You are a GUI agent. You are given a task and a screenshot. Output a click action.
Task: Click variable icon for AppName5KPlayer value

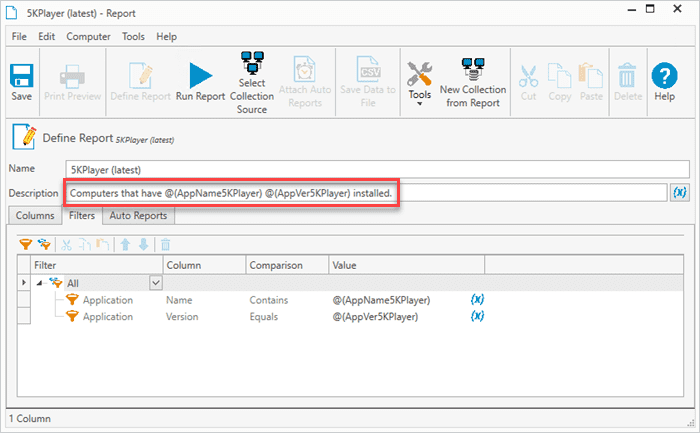tap(477, 300)
